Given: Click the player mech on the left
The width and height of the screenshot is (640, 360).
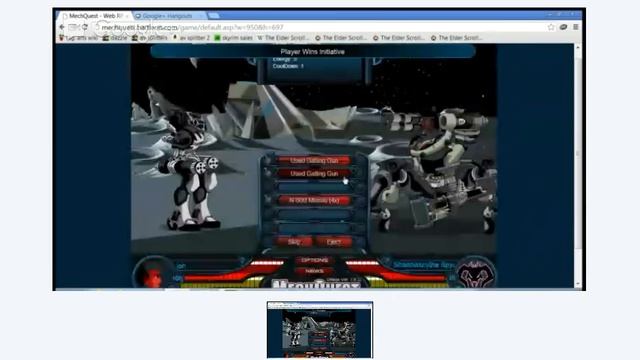Looking at the screenshot, I should [188, 169].
